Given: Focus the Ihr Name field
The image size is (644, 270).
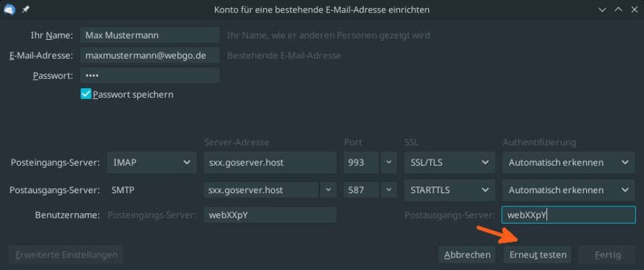Looking at the screenshot, I should (150, 35).
